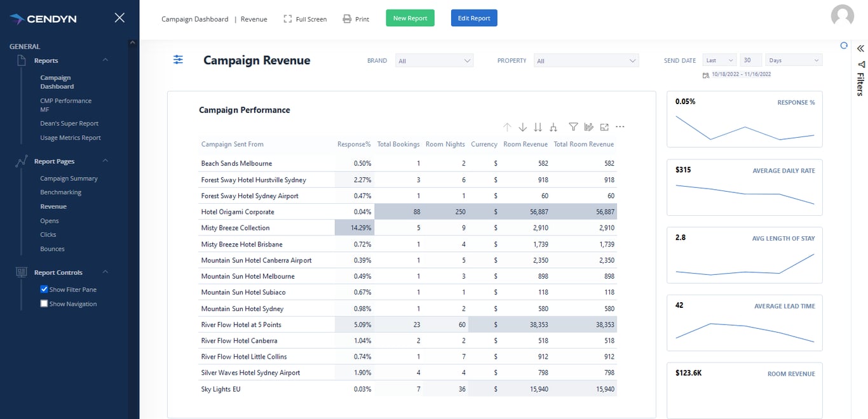Click the refresh circle icon above Filters
868x419 pixels.
coord(844,46)
